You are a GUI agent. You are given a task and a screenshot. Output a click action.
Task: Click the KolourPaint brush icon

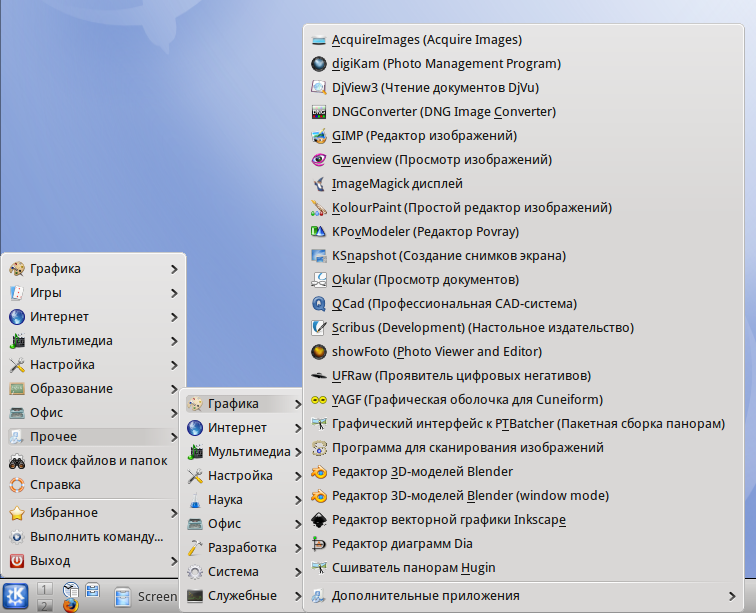(x=319, y=208)
